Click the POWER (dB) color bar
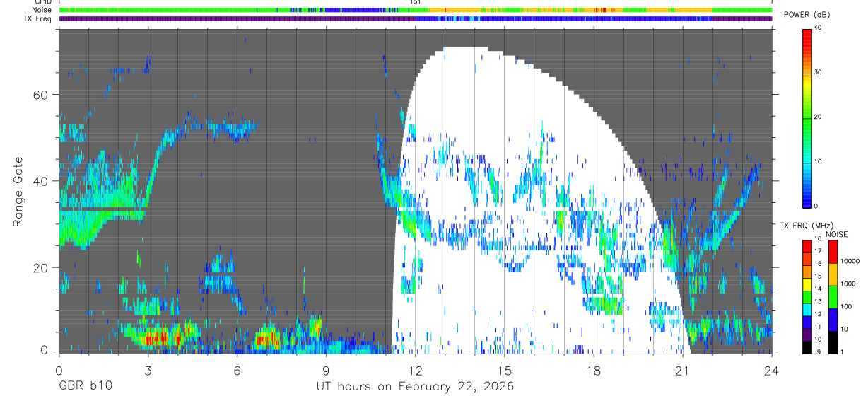The image size is (868, 401). point(807,117)
